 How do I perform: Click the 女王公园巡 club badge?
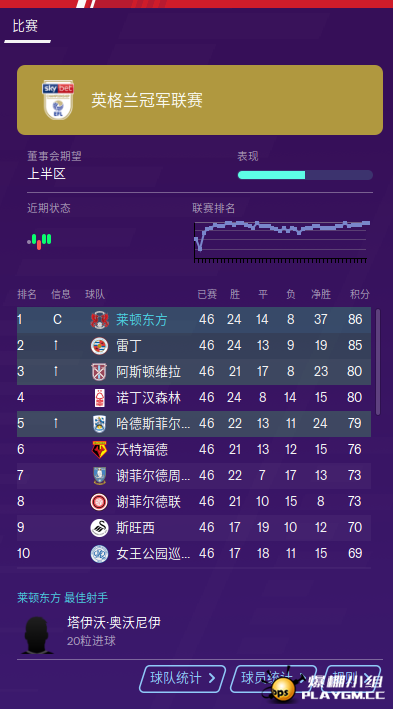[99, 554]
